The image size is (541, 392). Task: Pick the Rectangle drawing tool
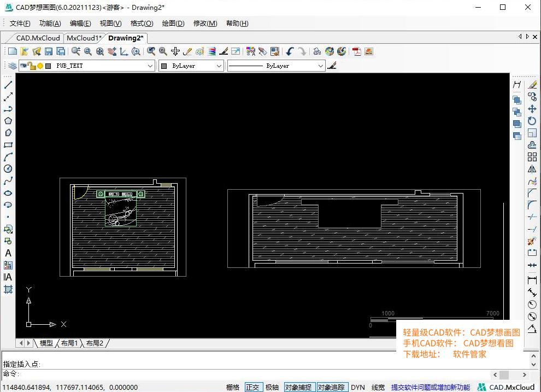pos(8,145)
